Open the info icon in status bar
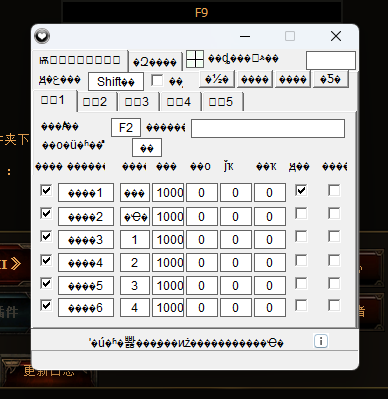Viewport: 388px width, 399px height. point(321,341)
